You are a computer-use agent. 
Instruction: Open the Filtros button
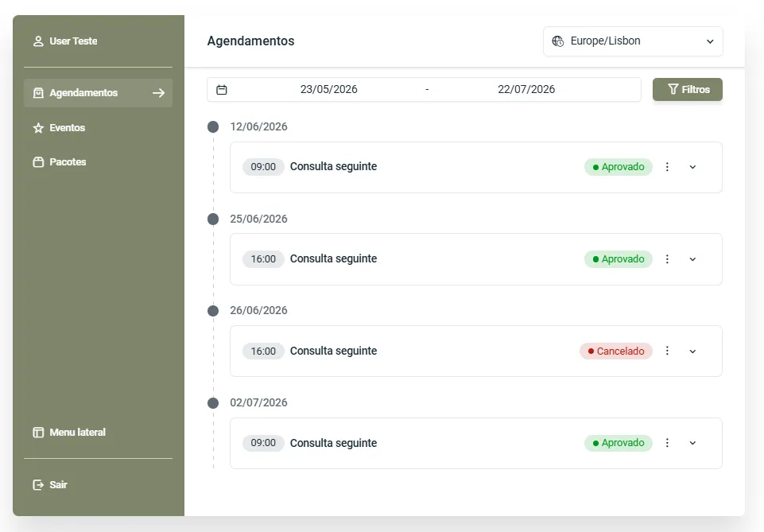click(x=688, y=90)
